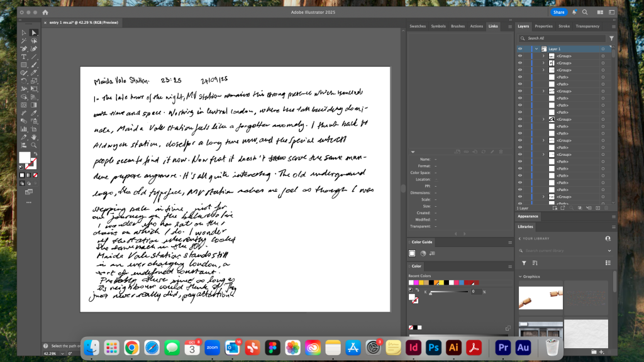
Task: Collapse the Graphics section in Libraries
Action: click(520, 277)
